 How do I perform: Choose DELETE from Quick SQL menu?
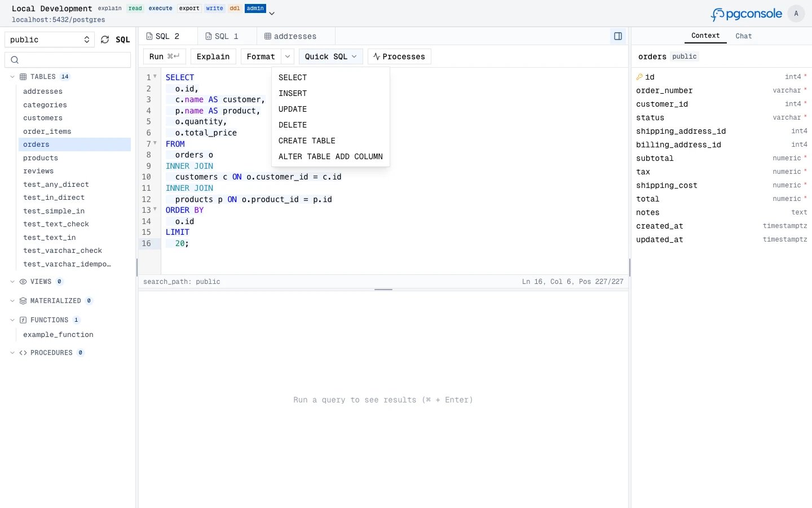pyautogui.click(x=330, y=125)
